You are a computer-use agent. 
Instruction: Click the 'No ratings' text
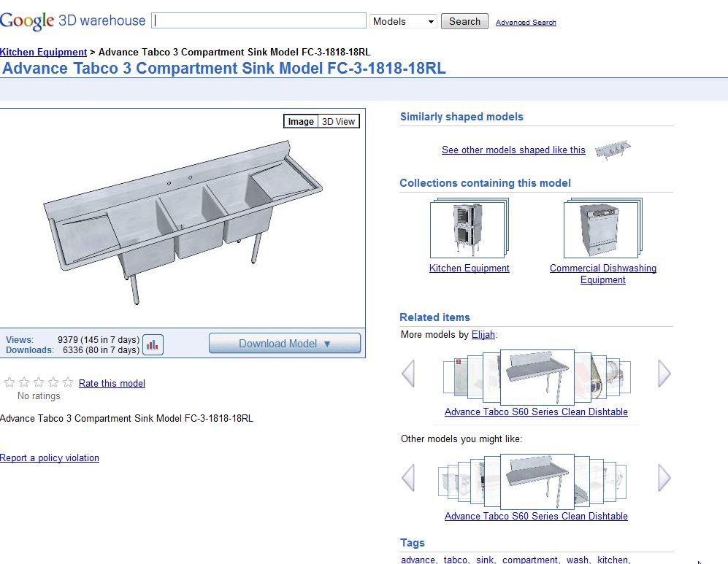click(39, 395)
